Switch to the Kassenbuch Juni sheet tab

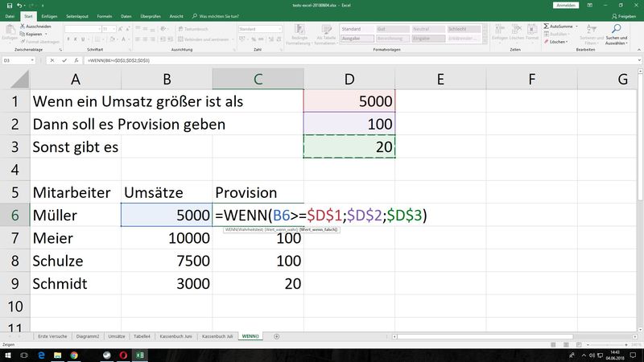tap(176, 336)
